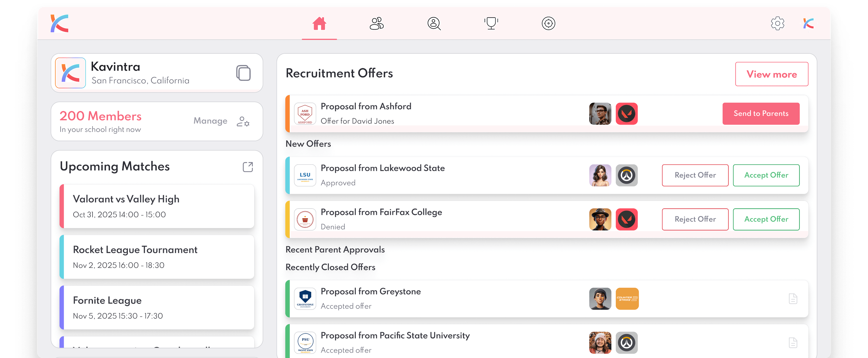Viewport: 868px width, 358px height.
Task: Click the manage members icon
Action: tap(243, 121)
